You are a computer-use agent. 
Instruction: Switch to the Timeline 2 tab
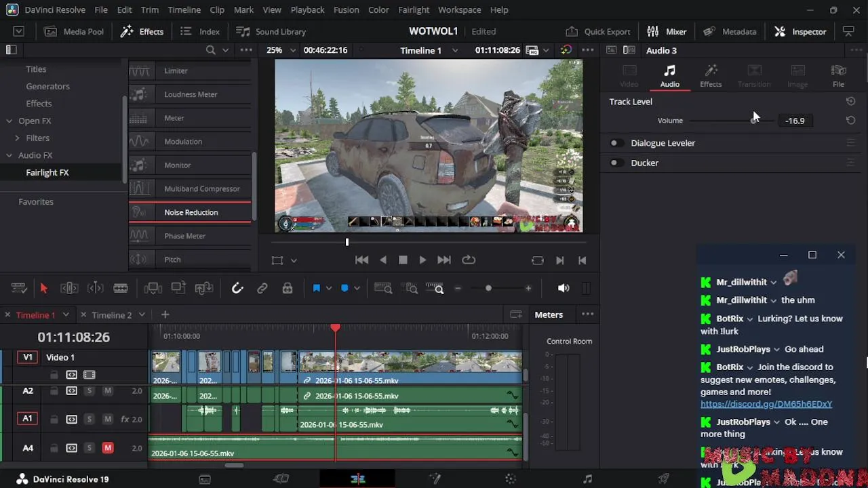tap(112, 315)
